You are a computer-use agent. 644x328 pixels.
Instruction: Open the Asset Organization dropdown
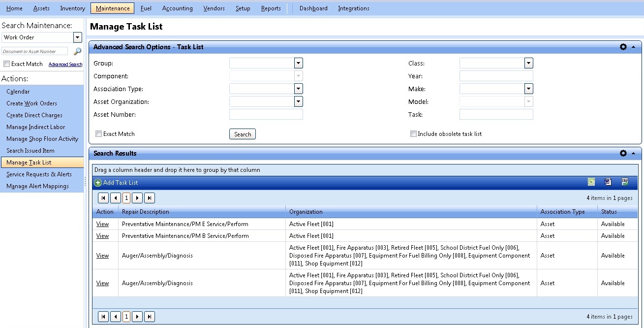click(299, 101)
